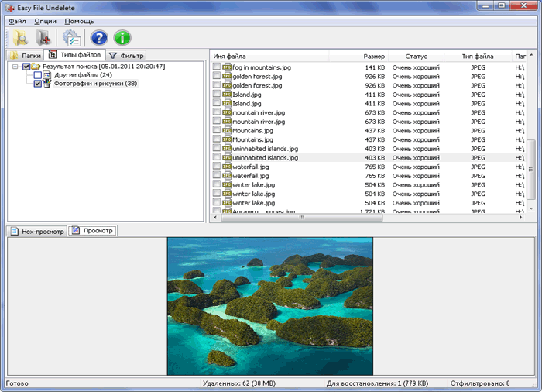Screen dimensions: 542x392
Task: Open the Файл menu
Action: tap(17, 21)
